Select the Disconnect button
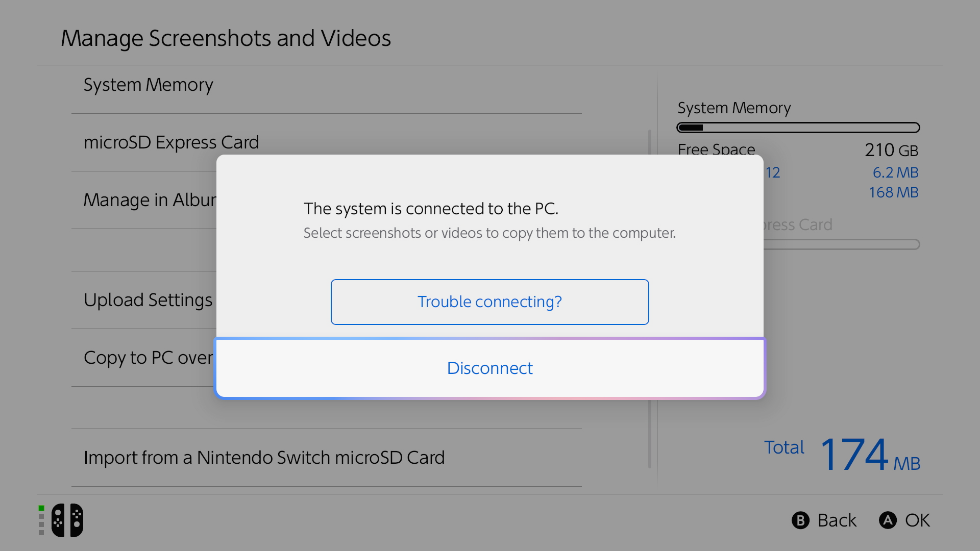980x551 pixels. pos(489,368)
